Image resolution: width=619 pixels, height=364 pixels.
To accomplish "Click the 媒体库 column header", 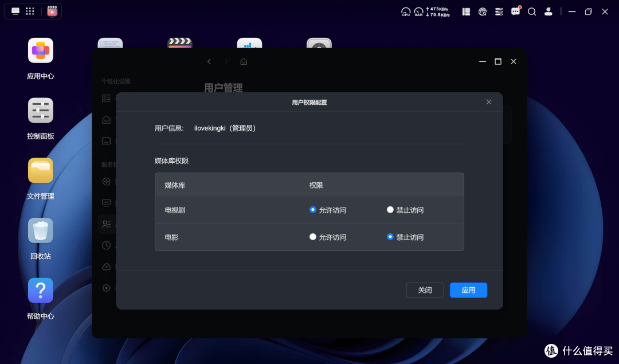I will click(175, 185).
